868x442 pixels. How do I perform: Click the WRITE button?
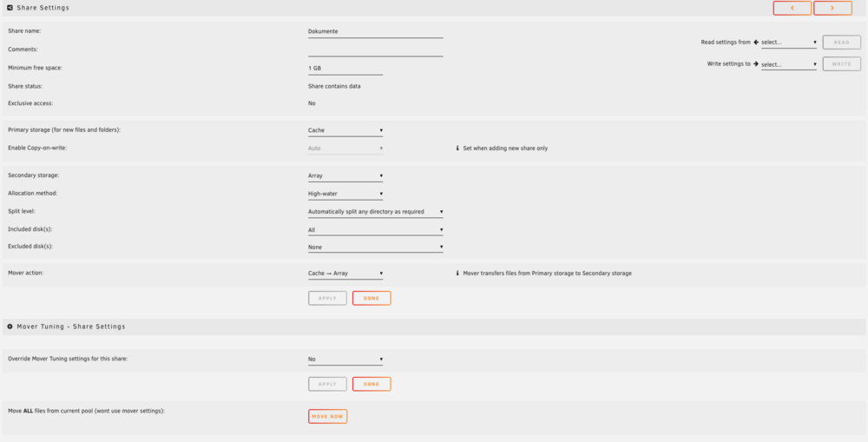click(x=841, y=64)
